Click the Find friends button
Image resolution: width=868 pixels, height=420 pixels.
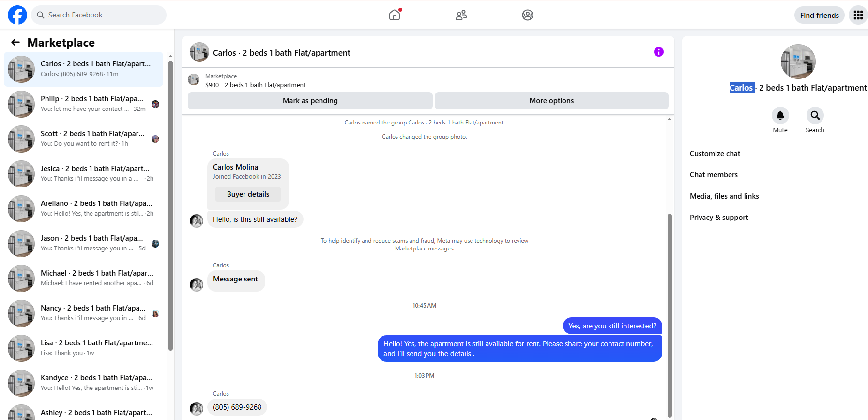[820, 15]
